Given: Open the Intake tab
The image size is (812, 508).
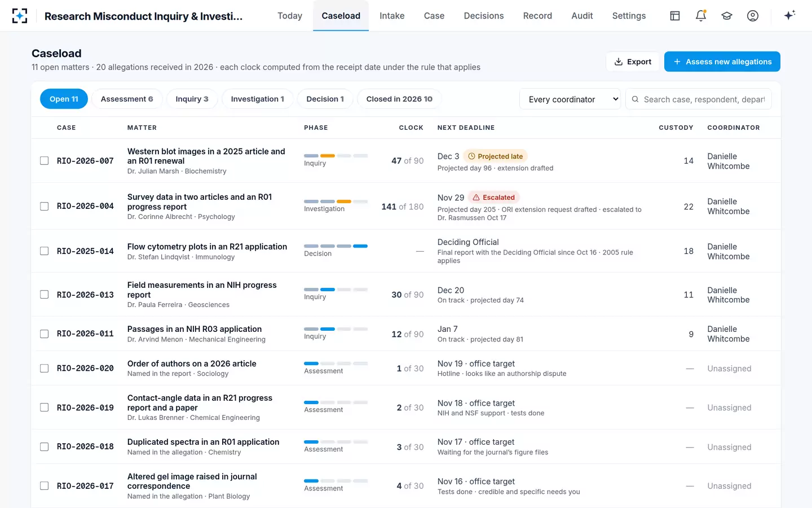Looking at the screenshot, I should (x=392, y=16).
